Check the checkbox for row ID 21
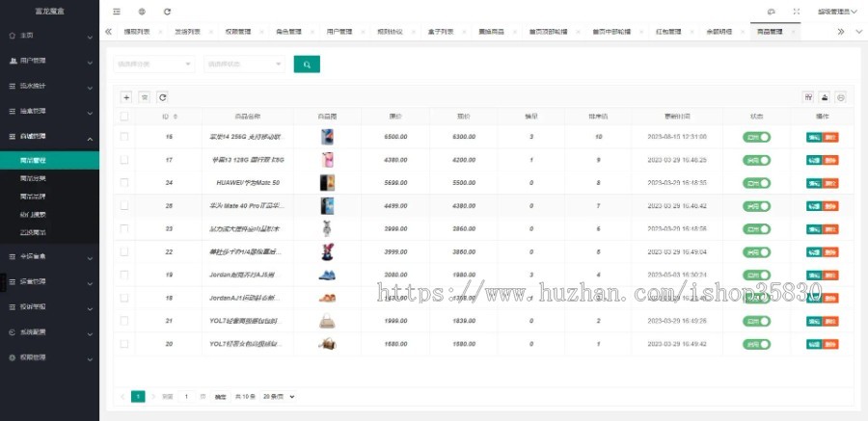The height and width of the screenshot is (421, 868). 124,321
